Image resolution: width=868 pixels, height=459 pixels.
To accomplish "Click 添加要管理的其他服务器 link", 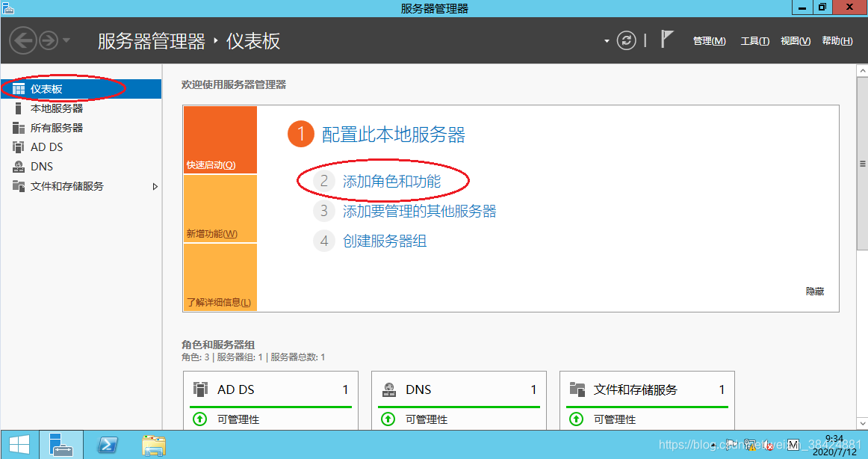I will [419, 211].
